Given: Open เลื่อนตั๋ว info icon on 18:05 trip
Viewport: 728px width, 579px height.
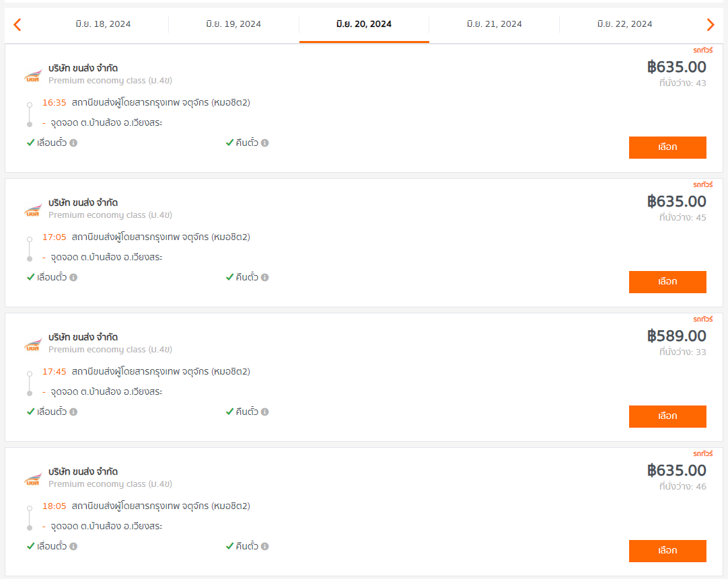Looking at the screenshot, I should point(73,547).
